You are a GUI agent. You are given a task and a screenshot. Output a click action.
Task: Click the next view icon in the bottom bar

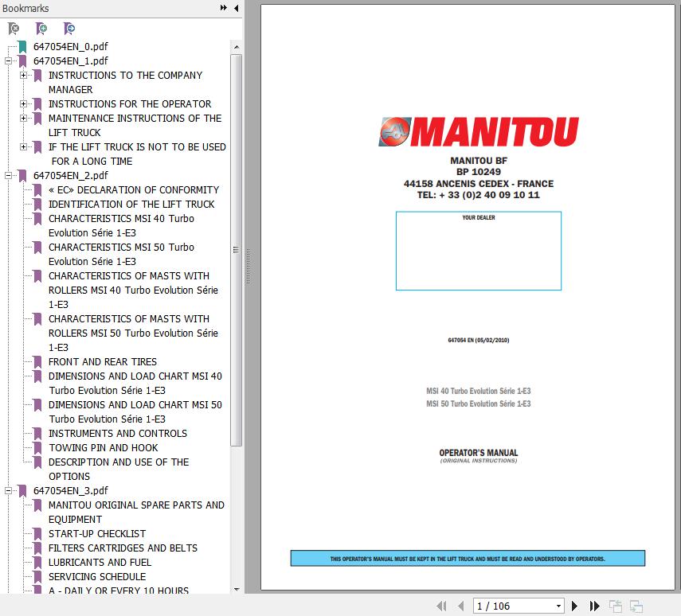(x=636, y=606)
